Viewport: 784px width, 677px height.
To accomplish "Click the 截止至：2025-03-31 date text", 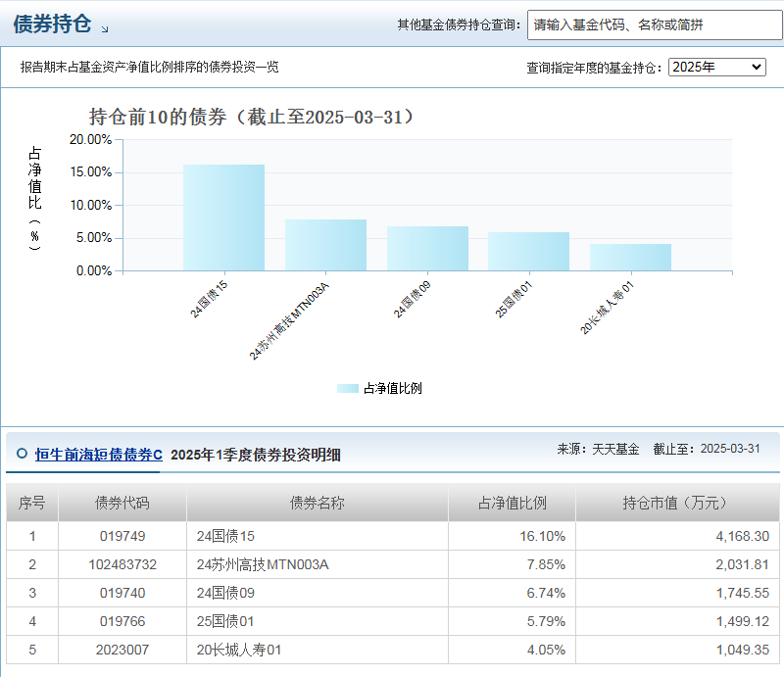I will tap(707, 449).
